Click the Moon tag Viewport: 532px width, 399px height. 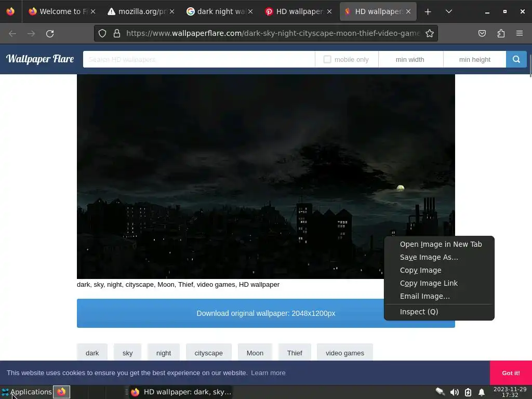[255, 353]
